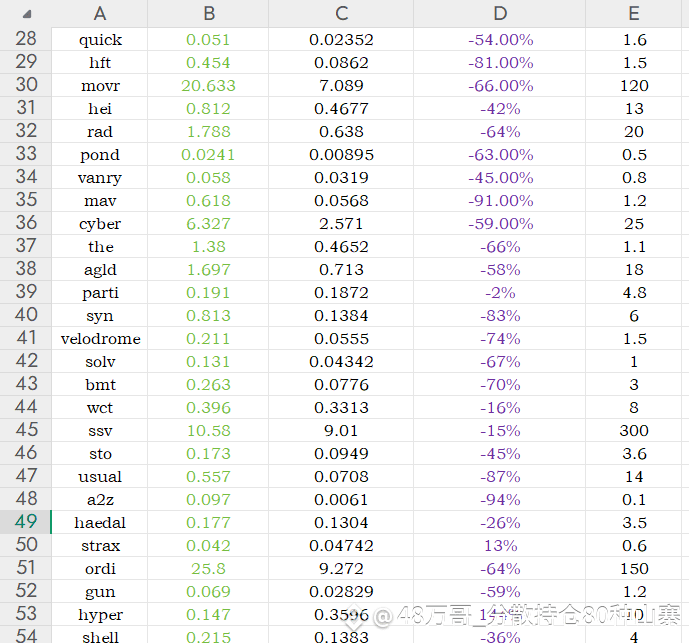Select row 49 header

(25, 522)
